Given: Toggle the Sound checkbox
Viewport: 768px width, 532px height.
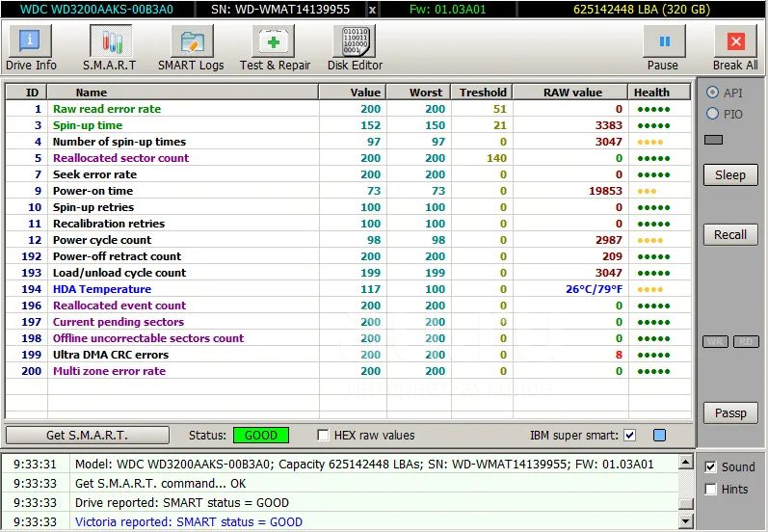Looking at the screenshot, I should 711,466.
